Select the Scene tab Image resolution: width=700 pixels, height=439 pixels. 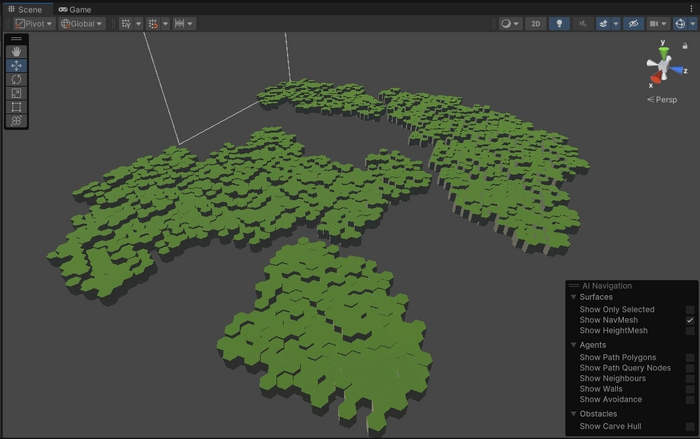[x=25, y=9]
